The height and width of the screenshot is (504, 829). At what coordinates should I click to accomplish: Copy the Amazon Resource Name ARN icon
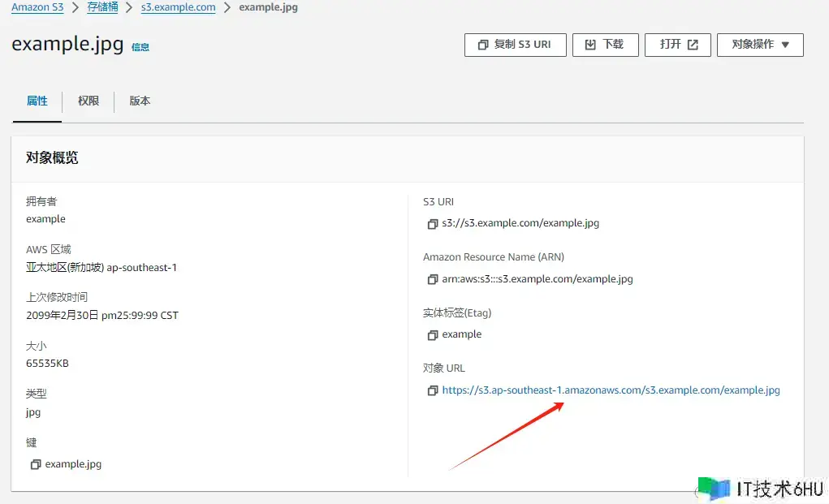[x=433, y=279]
